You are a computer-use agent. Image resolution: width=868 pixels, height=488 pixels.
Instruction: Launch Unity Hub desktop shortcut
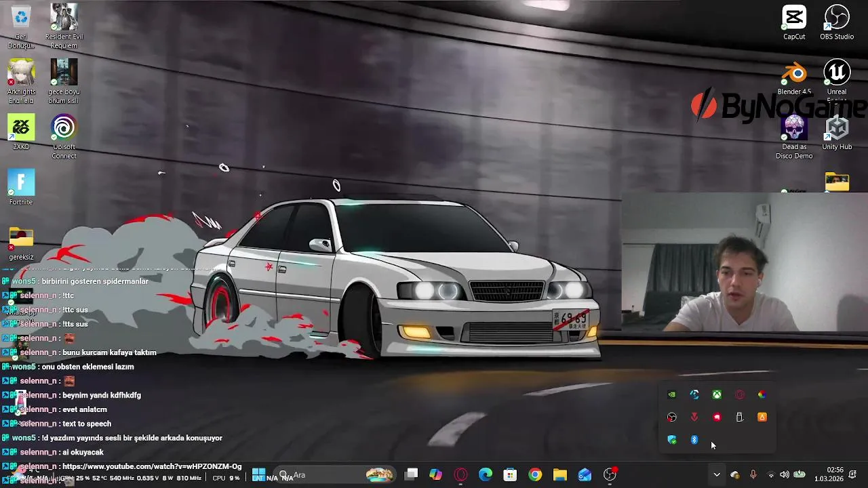pos(837,133)
